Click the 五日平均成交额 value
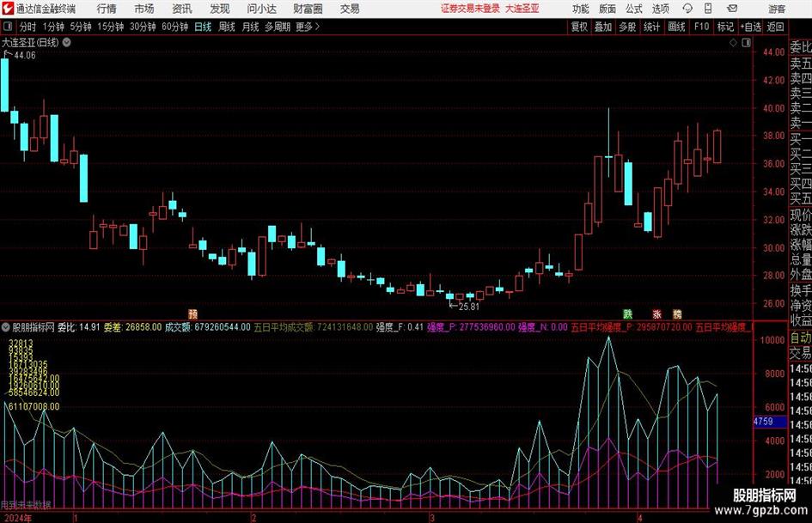 point(314,327)
